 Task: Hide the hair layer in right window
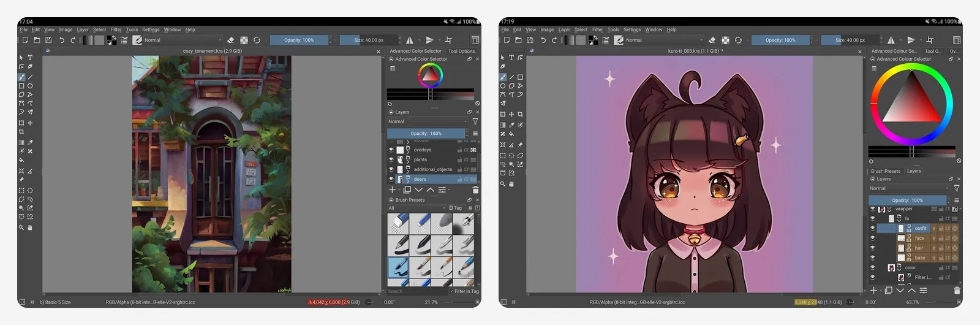[873, 248]
